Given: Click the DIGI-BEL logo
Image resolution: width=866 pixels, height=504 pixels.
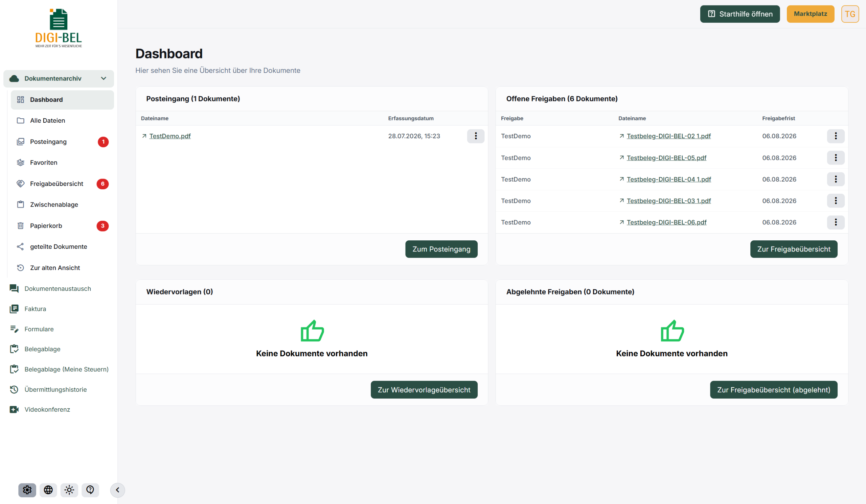Looking at the screenshot, I should tap(59, 28).
